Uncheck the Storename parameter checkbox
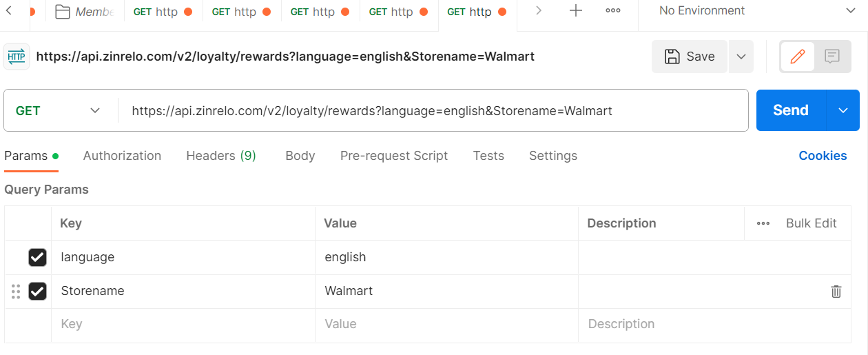 coord(37,291)
